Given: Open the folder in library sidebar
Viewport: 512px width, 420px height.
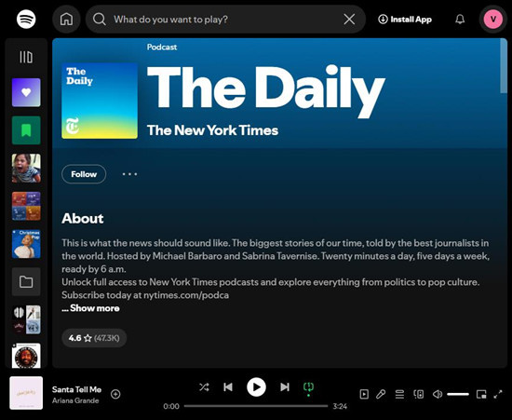Looking at the screenshot, I should pyautogui.click(x=26, y=281).
